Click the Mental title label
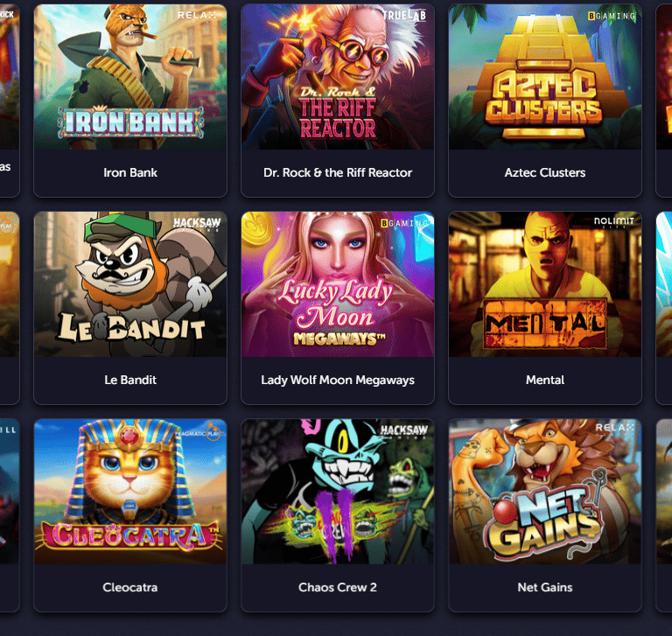 click(545, 381)
